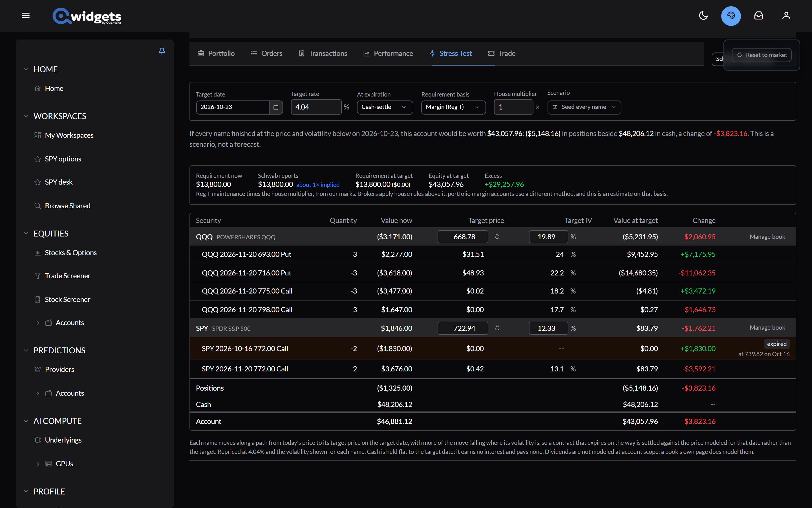
Task: Collapse the PROFILE section
Action: coord(26,492)
